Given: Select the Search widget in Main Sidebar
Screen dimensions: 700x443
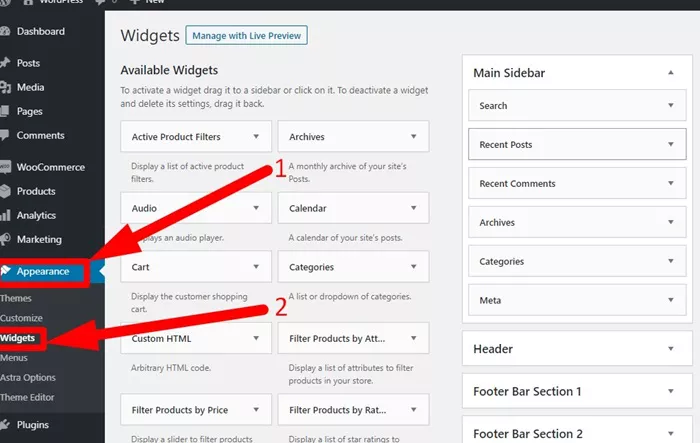Looking at the screenshot, I should pyautogui.click(x=577, y=105).
